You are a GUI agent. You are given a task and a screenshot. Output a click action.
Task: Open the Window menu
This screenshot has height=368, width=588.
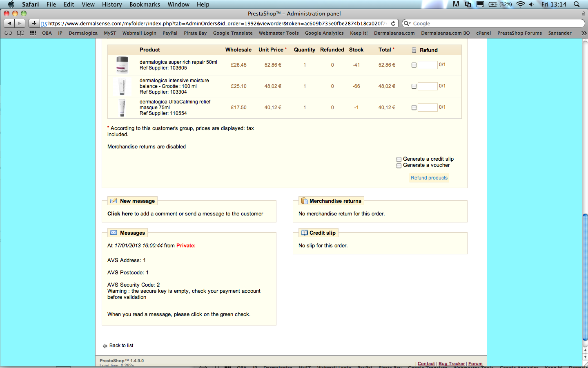pyautogui.click(x=178, y=4)
